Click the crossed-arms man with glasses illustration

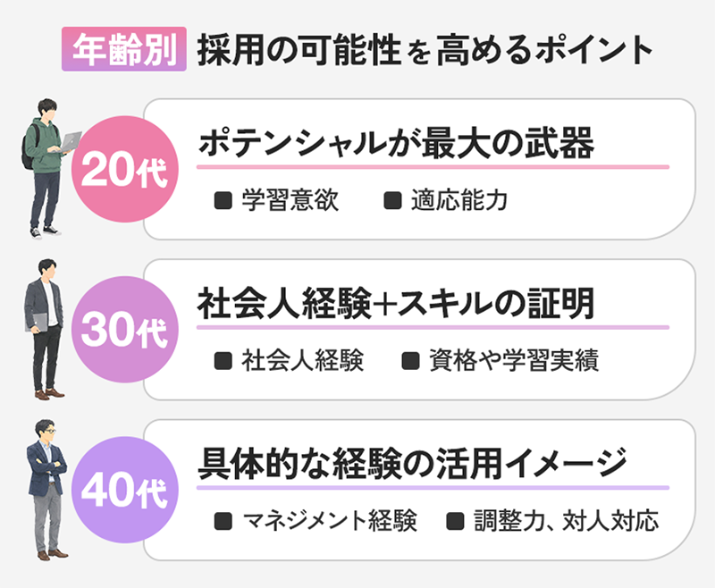click(x=47, y=490)
